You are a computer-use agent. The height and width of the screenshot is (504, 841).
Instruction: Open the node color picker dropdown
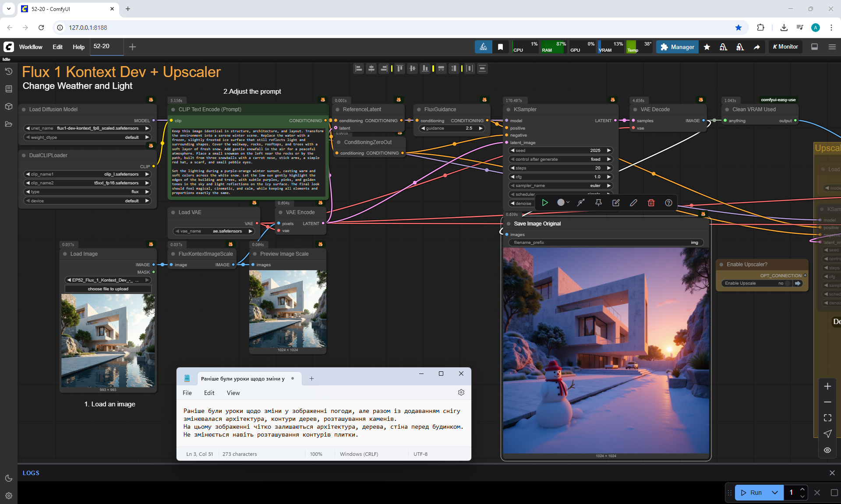(563, 203)
